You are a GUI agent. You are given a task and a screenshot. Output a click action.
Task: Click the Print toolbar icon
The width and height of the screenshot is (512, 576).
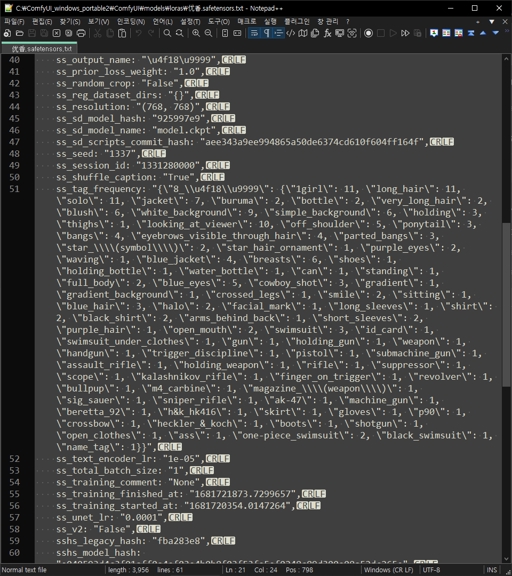coord(81,33)
